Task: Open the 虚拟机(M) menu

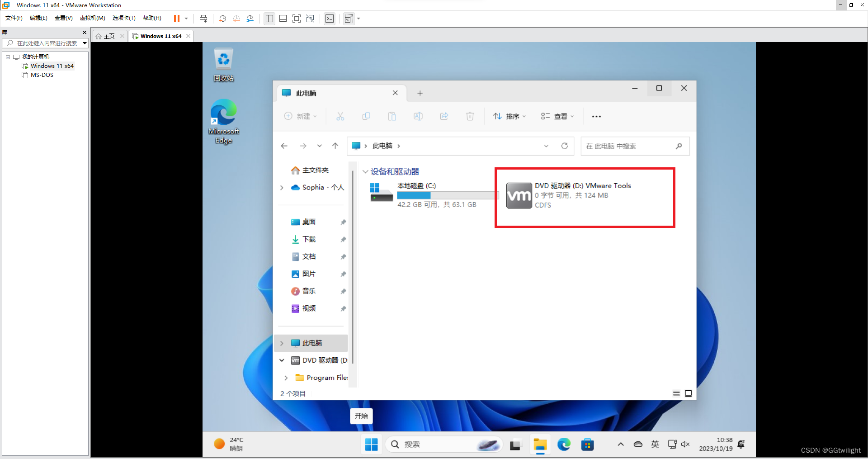Action: (92, 18)
